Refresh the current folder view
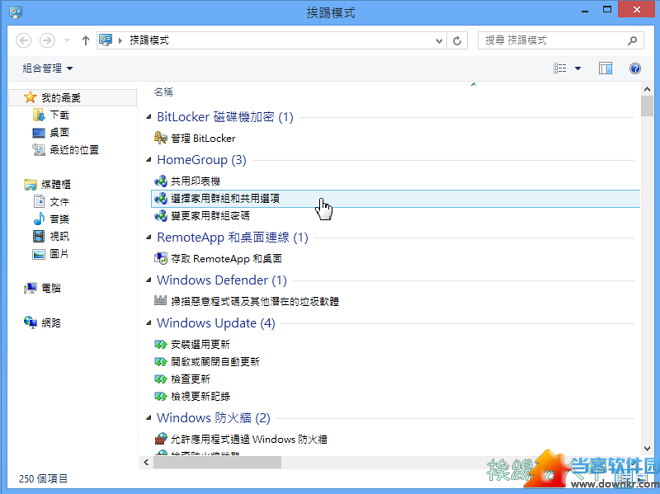 pyautogui.click(x=457, y=41)
